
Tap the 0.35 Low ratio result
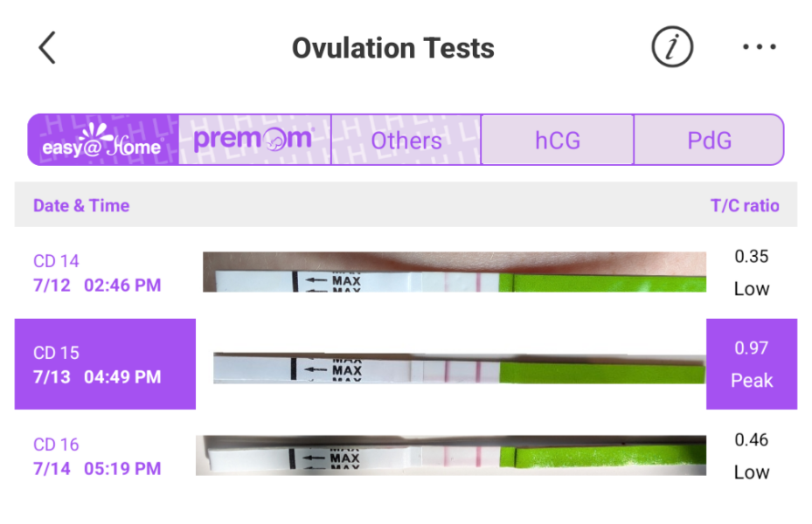point(752,272)
